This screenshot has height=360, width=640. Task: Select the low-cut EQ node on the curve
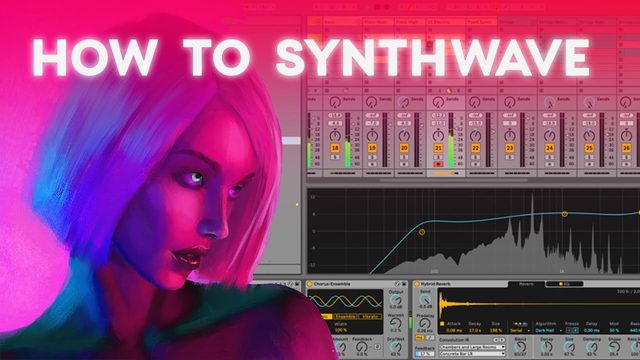pos(422,232)
